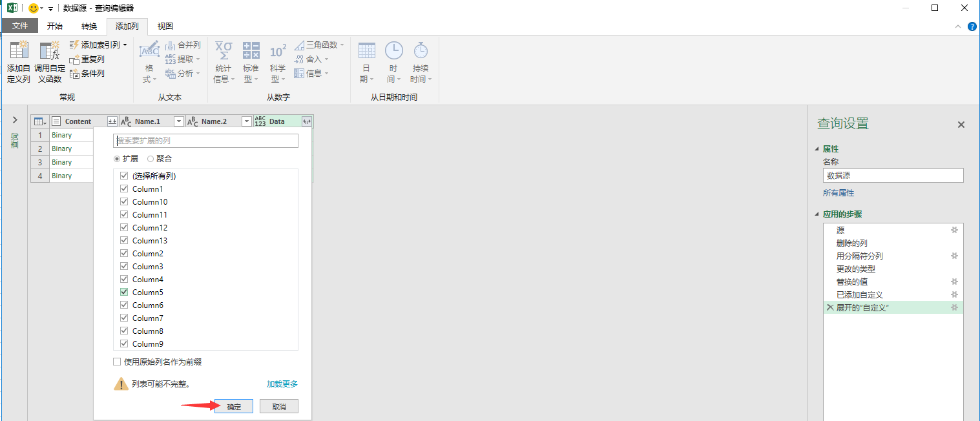980x421 pixels.
Task: Click the 搜索要扩展的列 search field
Action: pyautogui.click(x=205, y=140)
